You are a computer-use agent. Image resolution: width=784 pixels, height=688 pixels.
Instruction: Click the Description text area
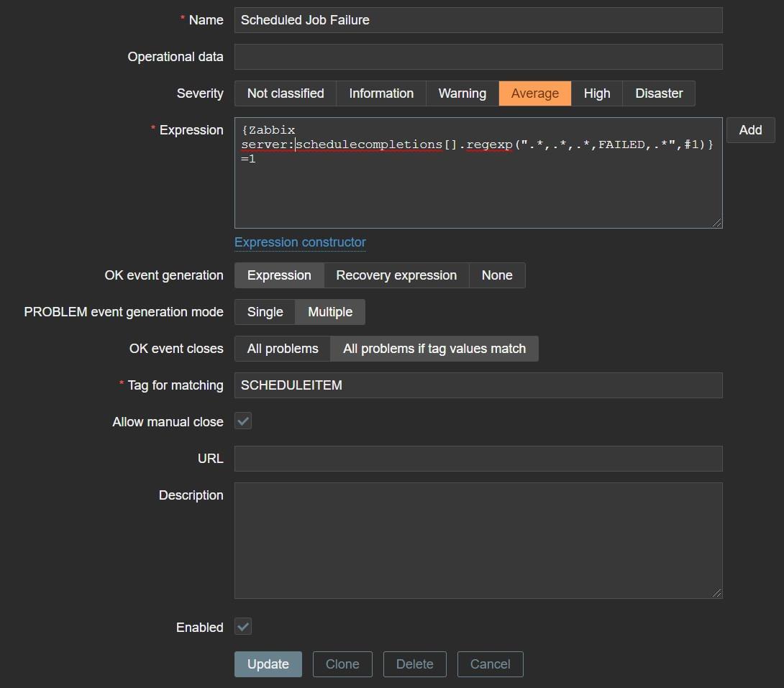[x=478, y=539]
